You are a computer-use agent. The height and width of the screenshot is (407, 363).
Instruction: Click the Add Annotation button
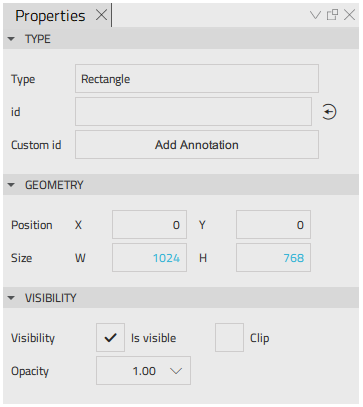coord(197,145)
